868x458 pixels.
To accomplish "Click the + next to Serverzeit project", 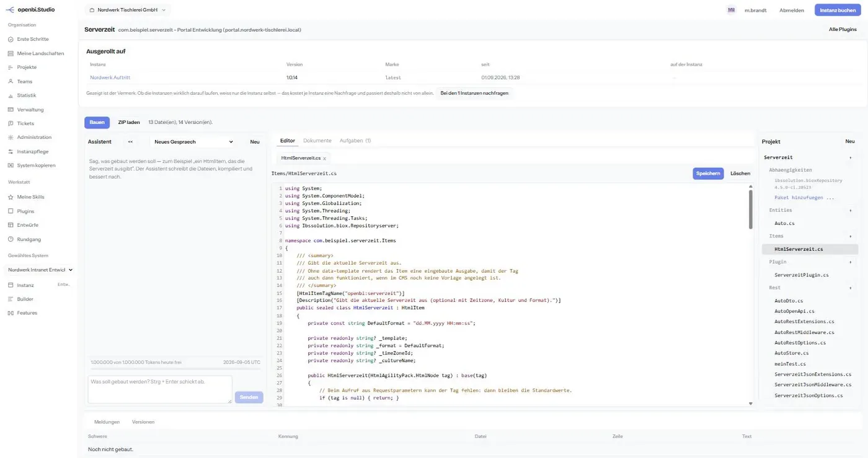I will pos(850,157).
